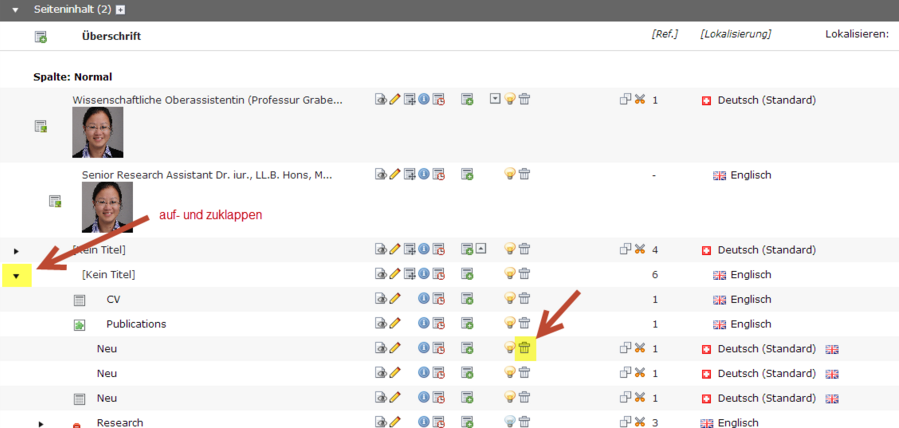
Task: Edit the Publications record
Action: point(394,323)
